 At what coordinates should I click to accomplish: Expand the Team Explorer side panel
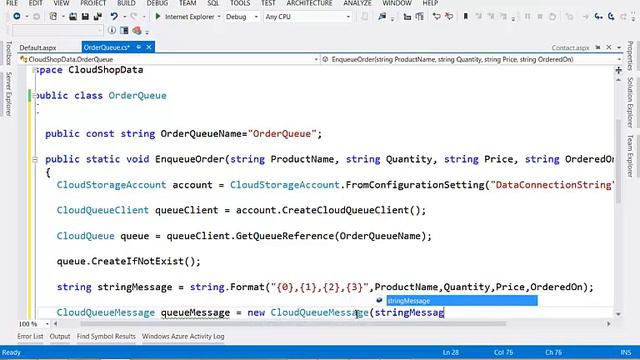click(630, 156)
